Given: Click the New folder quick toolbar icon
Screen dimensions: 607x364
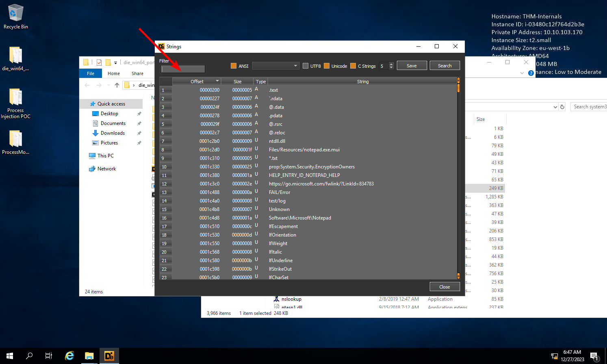Looking at the screenshot, I should [108, 62].
